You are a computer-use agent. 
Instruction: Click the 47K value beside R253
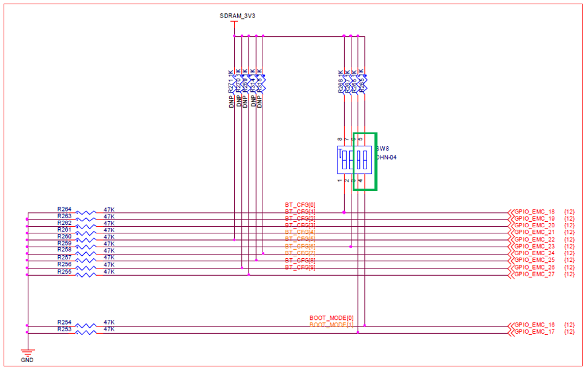pyautogui.click(x=109, y=329)
